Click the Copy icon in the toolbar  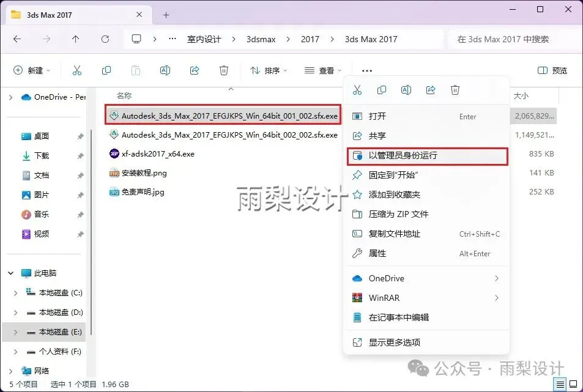106,70
